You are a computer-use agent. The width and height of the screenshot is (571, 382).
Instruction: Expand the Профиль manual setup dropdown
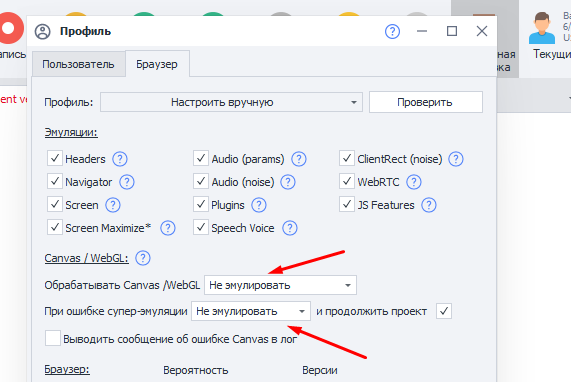(231, 102)
